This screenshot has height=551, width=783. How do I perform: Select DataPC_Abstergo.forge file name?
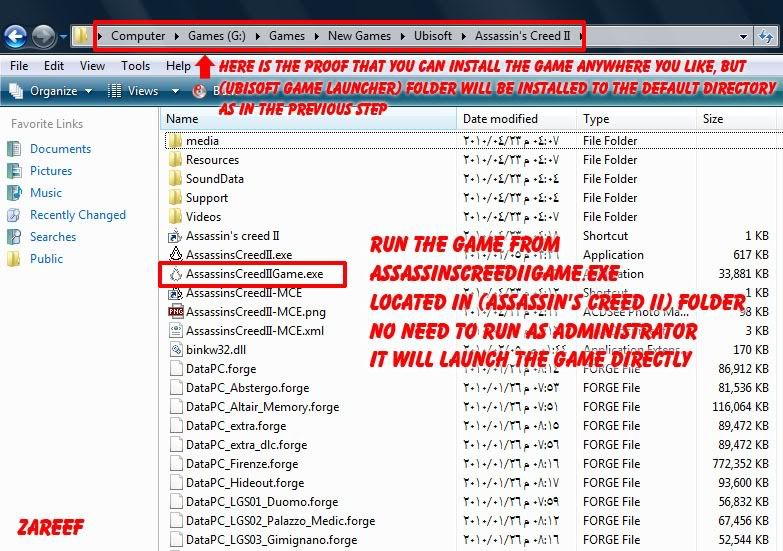pyautogui.click(x=247, y=388)
